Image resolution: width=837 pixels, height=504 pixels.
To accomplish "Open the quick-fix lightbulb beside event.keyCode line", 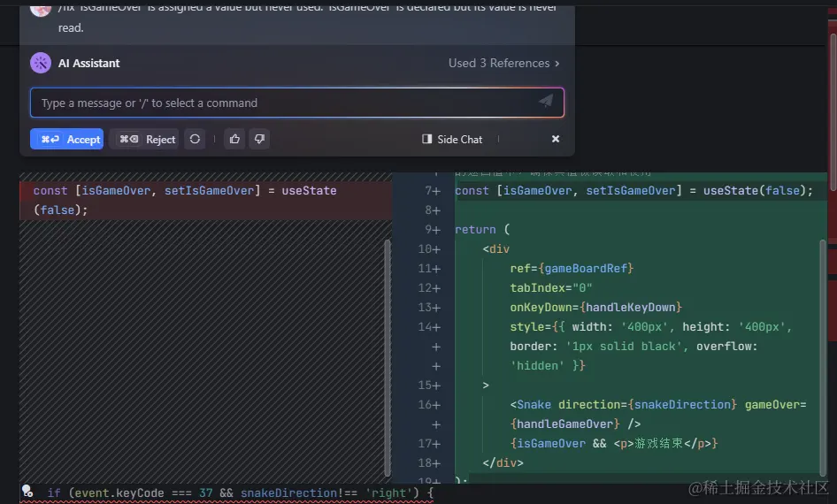I will (x=27, y=492).
